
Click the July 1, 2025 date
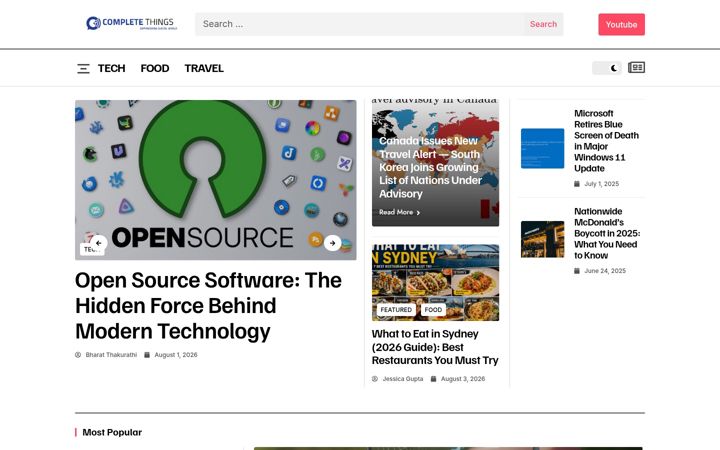coord(602,184)
